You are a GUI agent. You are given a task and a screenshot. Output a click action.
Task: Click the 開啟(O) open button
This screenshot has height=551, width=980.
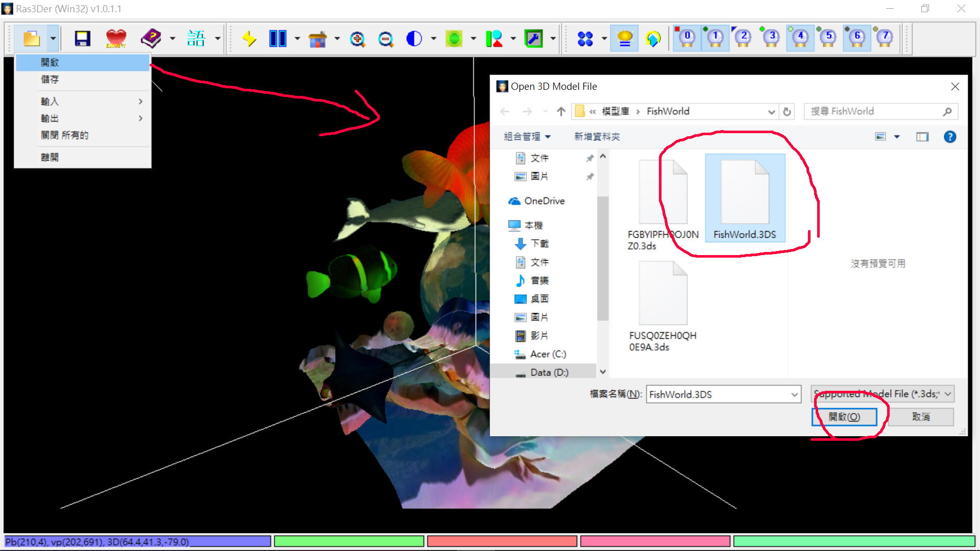click(x=844, y=417)
